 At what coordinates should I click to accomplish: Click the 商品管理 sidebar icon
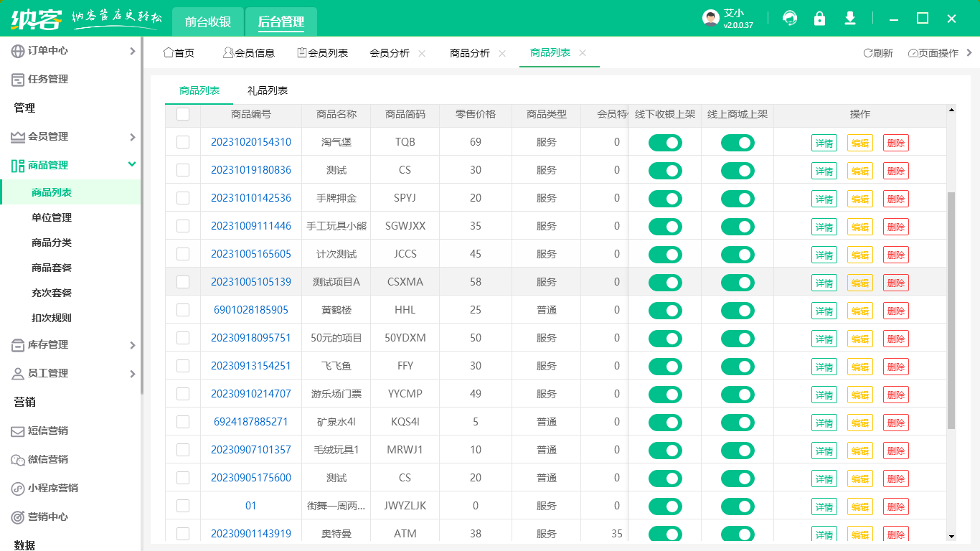click(18, 166)
